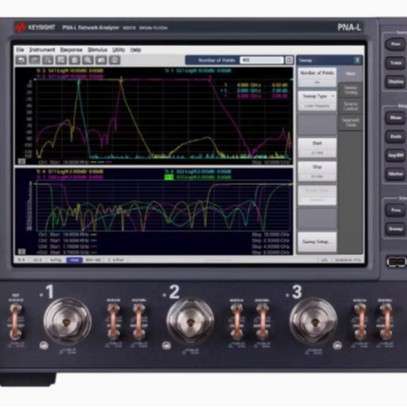Select the Meas front-panel key
This screenshot has height=407, width=407.
click(x=396, y=118)
